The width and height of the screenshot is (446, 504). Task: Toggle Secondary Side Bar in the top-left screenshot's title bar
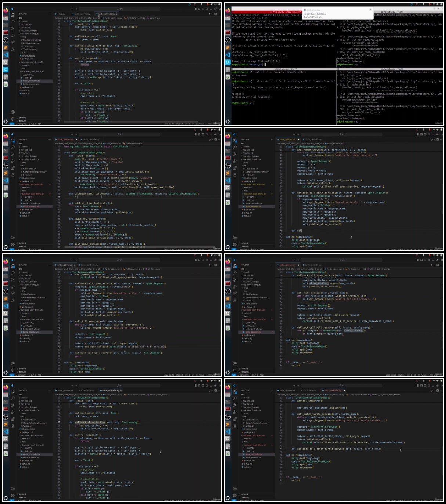[x=202, y=9]
